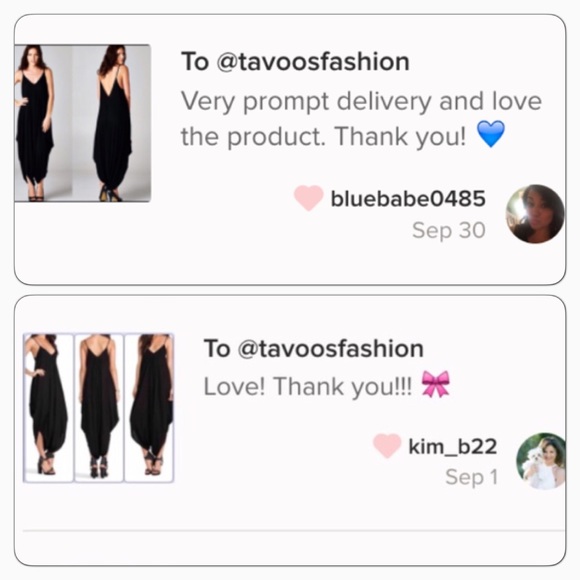
Task: Select the username bluebabe0485
Action: (x=408, y=199)
